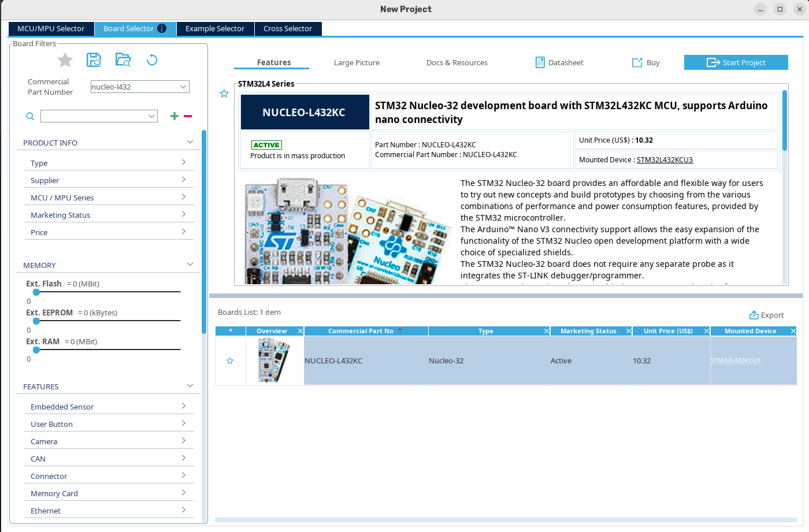Collapse the FEATURES section
Screen dimensions: 809x532
pos(190,386)
